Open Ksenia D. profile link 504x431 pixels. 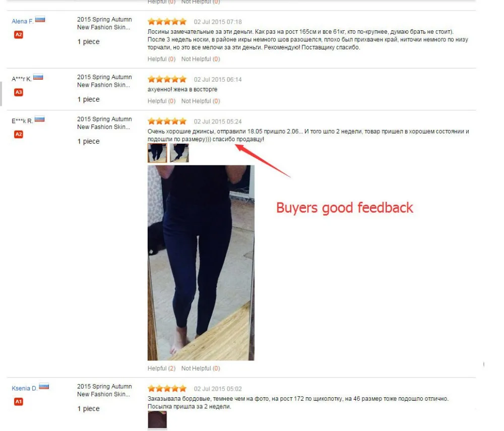(24, 388)
